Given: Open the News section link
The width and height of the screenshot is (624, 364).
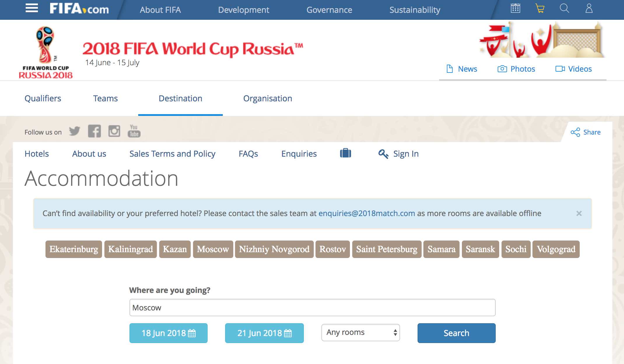Looking at the screenshot, I should (462, 69).
